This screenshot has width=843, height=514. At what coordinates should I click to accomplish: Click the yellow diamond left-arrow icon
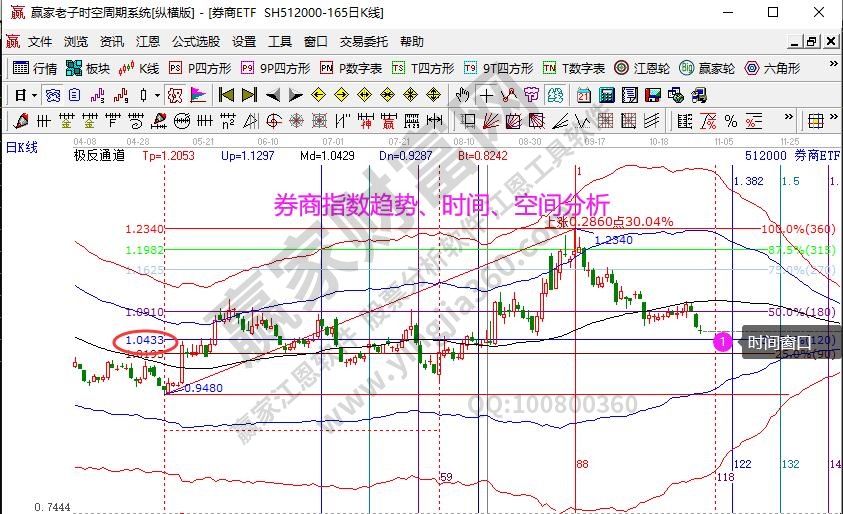[x=318, y=95]
